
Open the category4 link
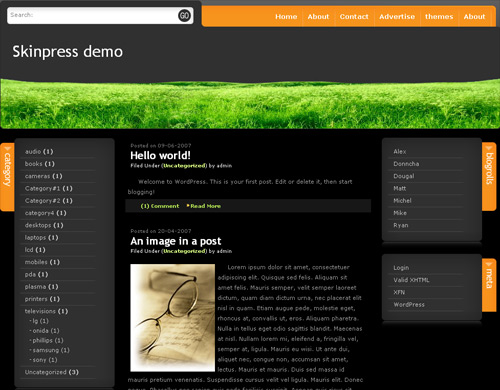(x=40, y=213)
